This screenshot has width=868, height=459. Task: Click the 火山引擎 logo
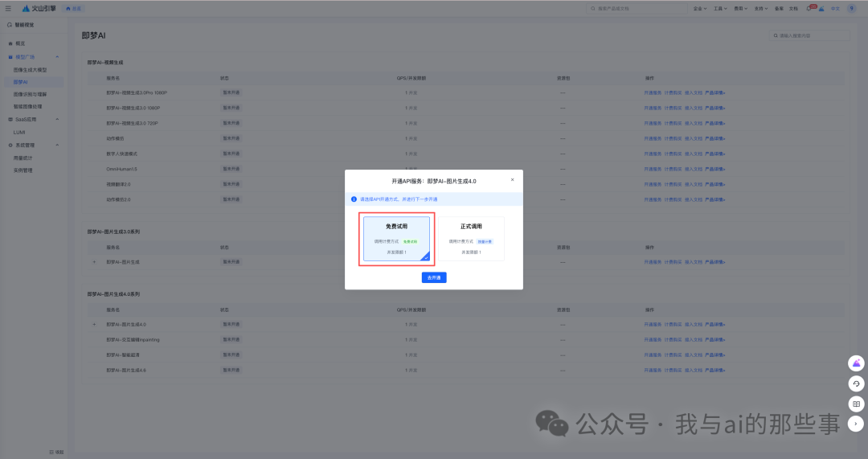[39, 8]
